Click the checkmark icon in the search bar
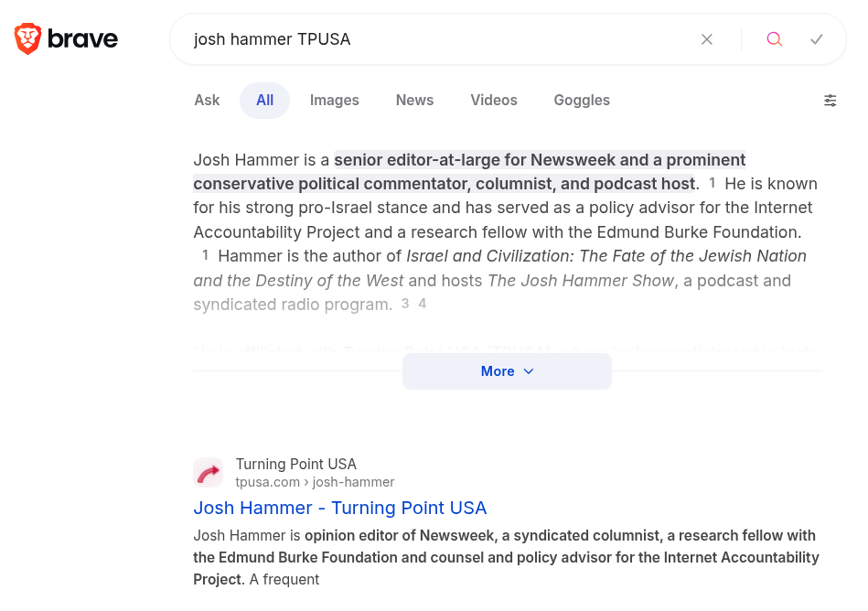The width and height of the screenshot is (868, 611). point(817,39)
